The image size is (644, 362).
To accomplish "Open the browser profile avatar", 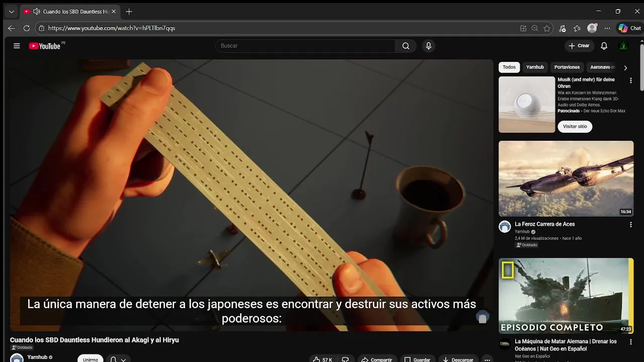I will (x=592, y=28).
